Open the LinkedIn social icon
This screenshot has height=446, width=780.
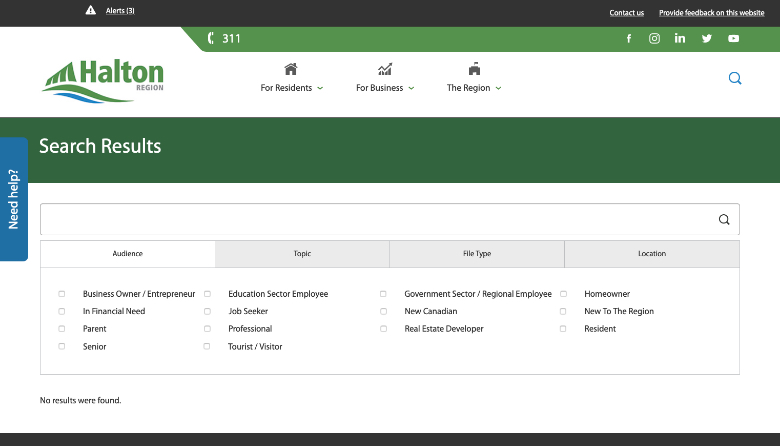click(680, 39)
